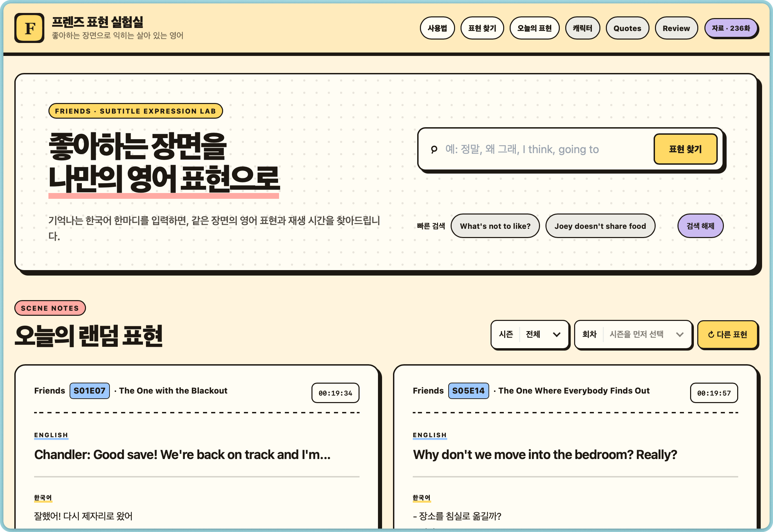773x532 pixels.
Task: Click "Why don't we move into the bedroom?" line
Action: (545, 455)
